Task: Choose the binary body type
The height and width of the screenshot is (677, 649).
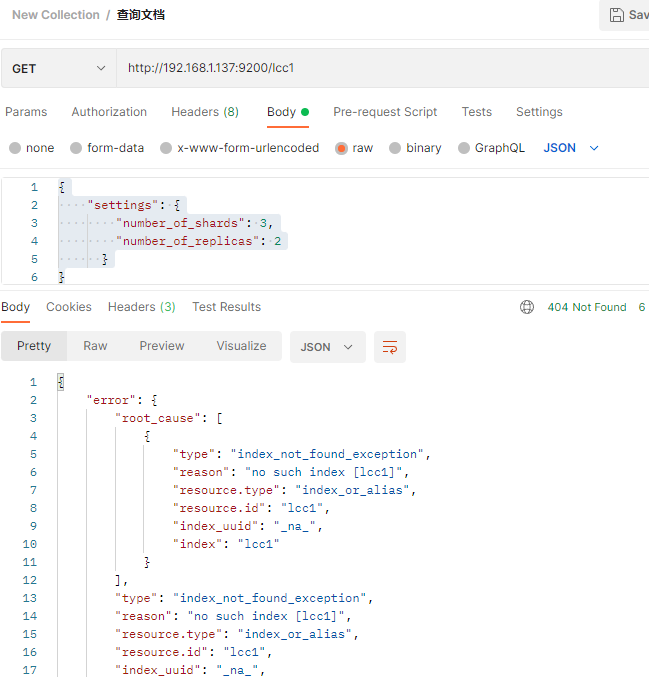Action: 395,148
